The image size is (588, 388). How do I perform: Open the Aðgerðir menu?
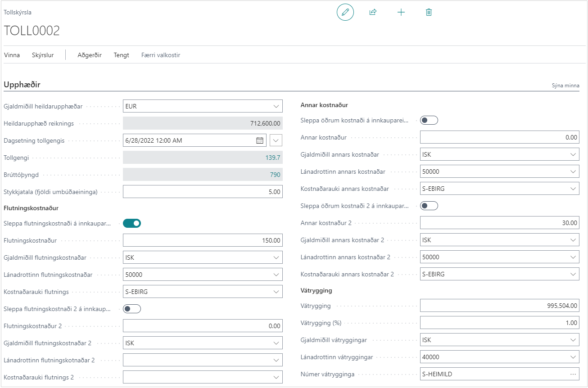tap(90, 55)
